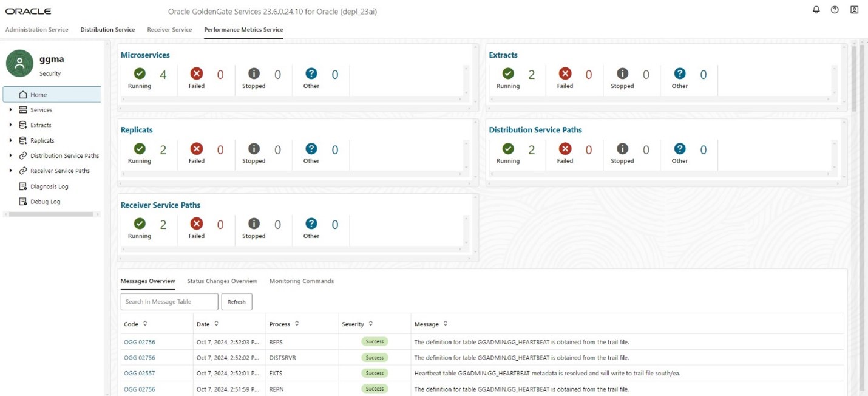Click the Debug Log icon
The height and width of the screenshot is (396, 868).
click(23, 202)
